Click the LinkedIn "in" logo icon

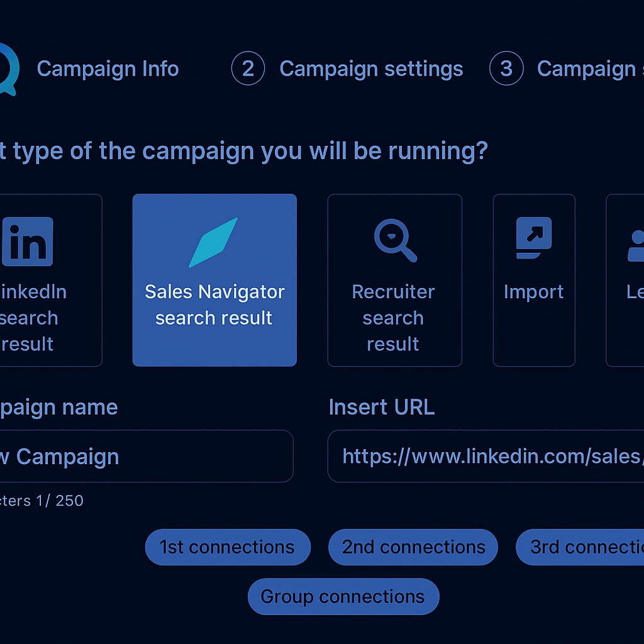tap(28, 241)
